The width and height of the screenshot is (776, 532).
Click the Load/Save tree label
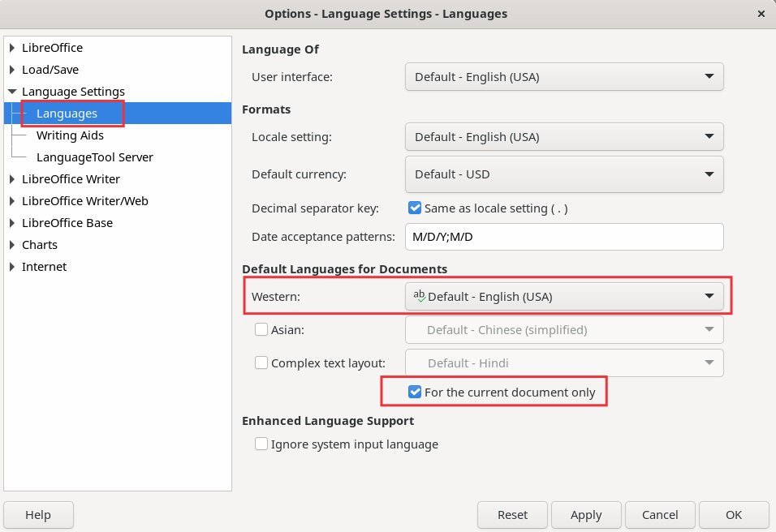(50, 70)
